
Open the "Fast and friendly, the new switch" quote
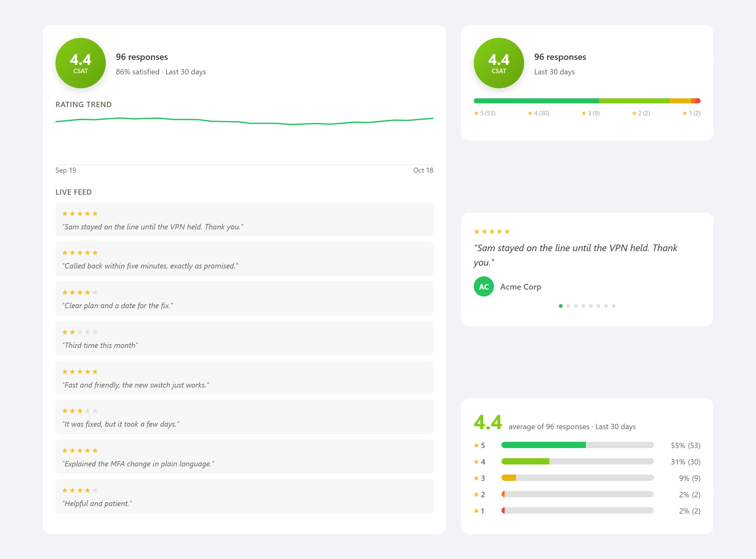[x=136, y=385]
